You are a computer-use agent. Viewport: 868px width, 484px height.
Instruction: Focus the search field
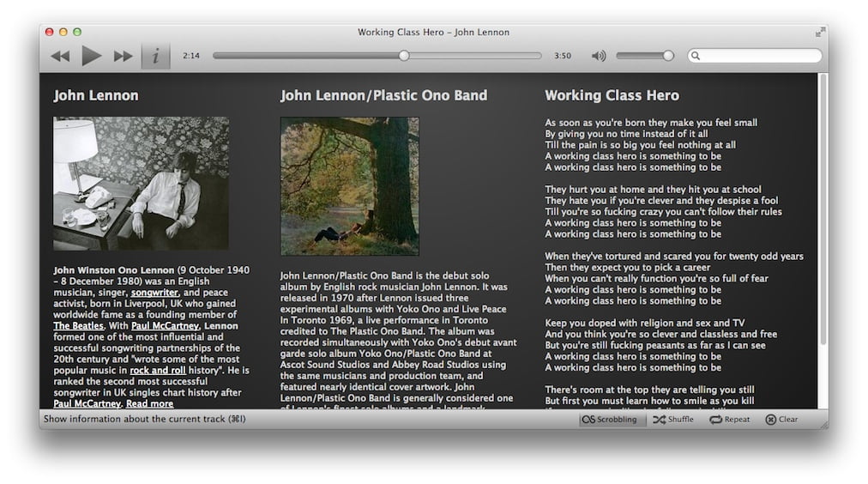pyautogui.click(x=755, y=56)
